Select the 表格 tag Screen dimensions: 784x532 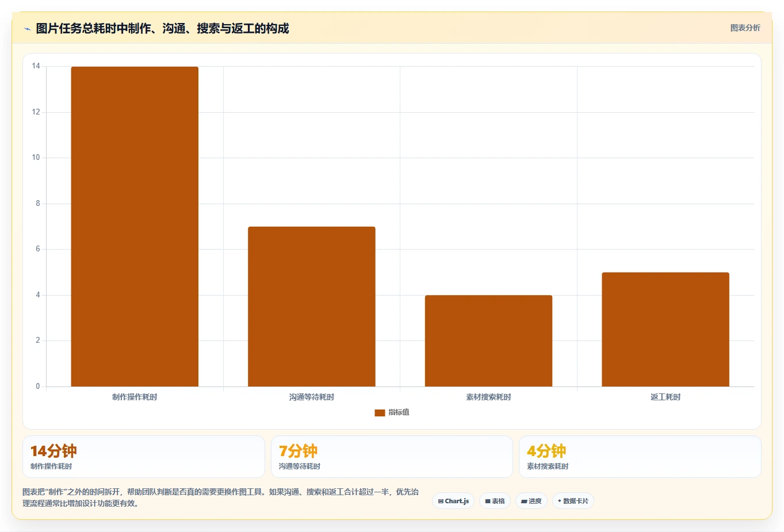coord(495,501)
